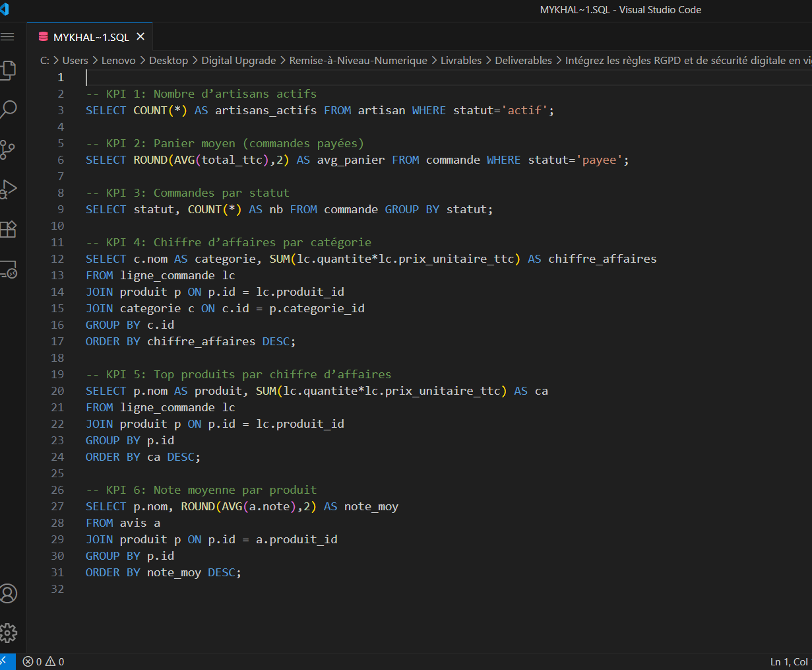Click the comment 'KPI 4: Chiffre d'affaires par catégorie'
The image size is (812, 670).
click(229, 242)
